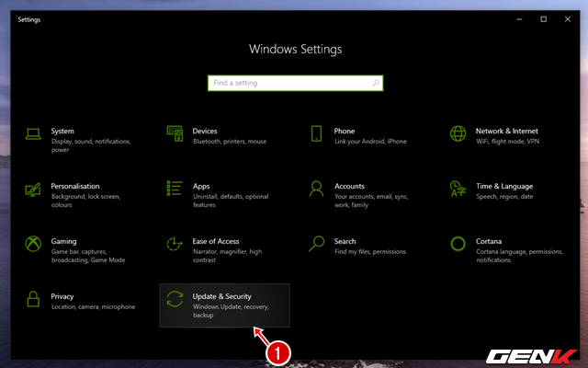This screenshot has height=368, width=588.
Task: Open the Personalisation heading
Action: coord(75,186)
